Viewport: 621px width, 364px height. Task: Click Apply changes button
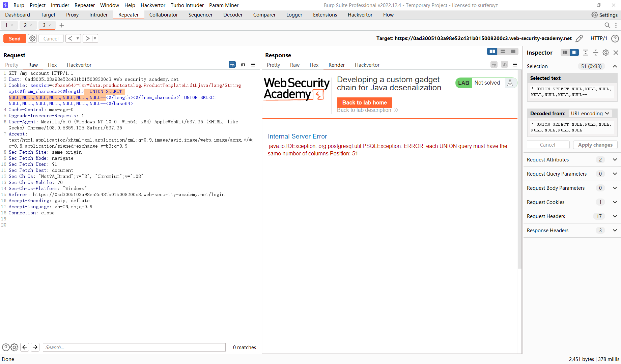click(595, 145)
